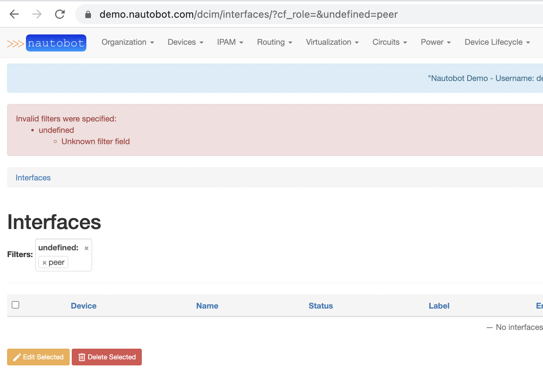Image resolution: width=543 pixels, height=392 pixels.
Task: Toggle the select-all checkbox in table header
Action: [x=15, y=305]
